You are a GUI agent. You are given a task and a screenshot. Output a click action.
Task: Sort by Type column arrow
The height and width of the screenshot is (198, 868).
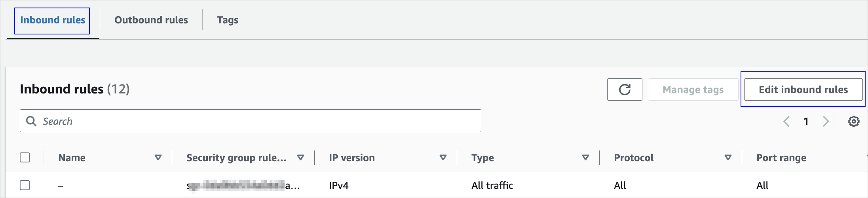click(585, 158)
